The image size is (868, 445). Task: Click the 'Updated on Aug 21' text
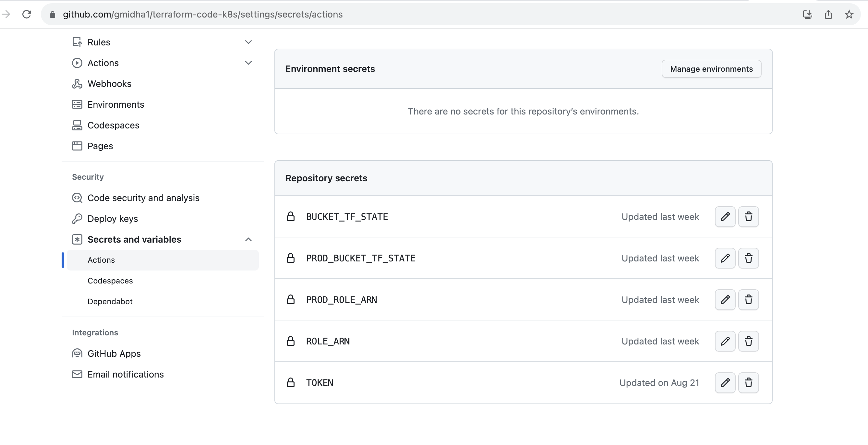click(x=659, y=383)
